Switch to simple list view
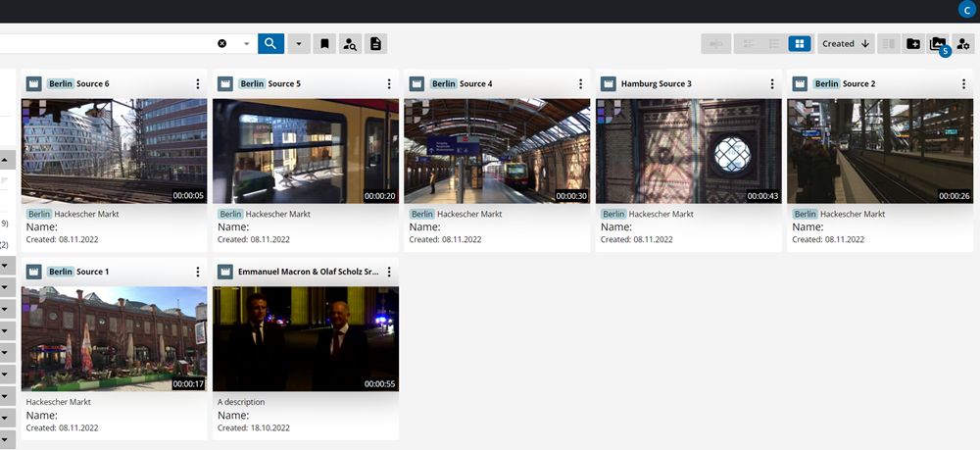The height and width of the screenshot is (450, 980). pyautogui.click(x=773, y=44)
